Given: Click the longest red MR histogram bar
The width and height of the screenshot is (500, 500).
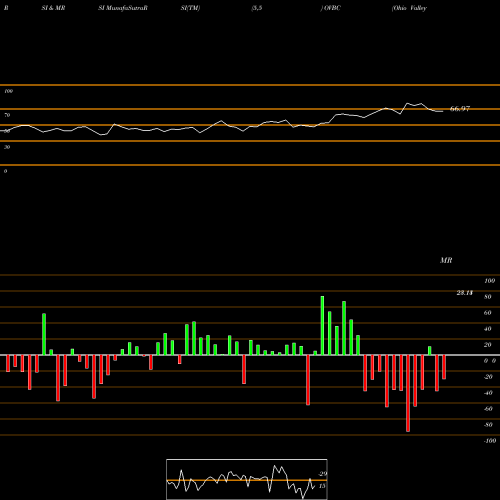Looking at the screenshot, I should 408,393.
